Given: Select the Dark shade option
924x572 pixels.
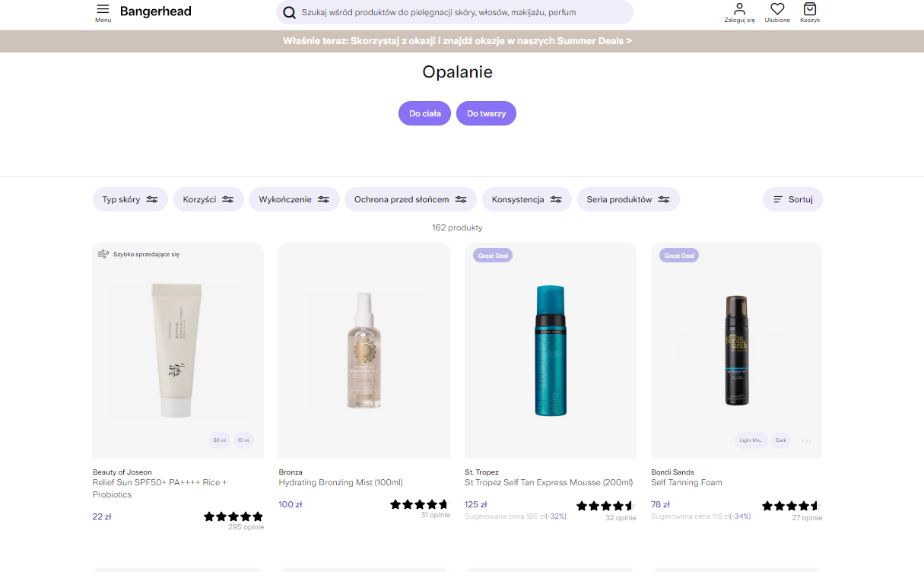Looking at the screenshot, I should (x=780, y=440).
